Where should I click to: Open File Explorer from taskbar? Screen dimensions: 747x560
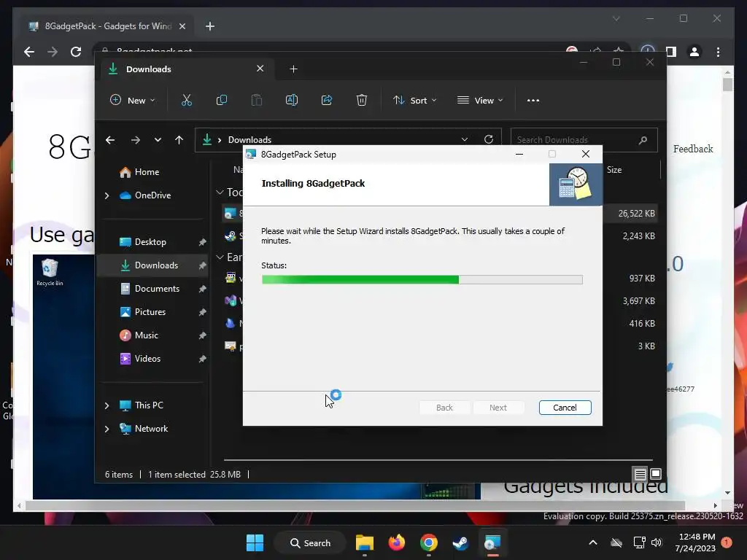click(365, 542)
